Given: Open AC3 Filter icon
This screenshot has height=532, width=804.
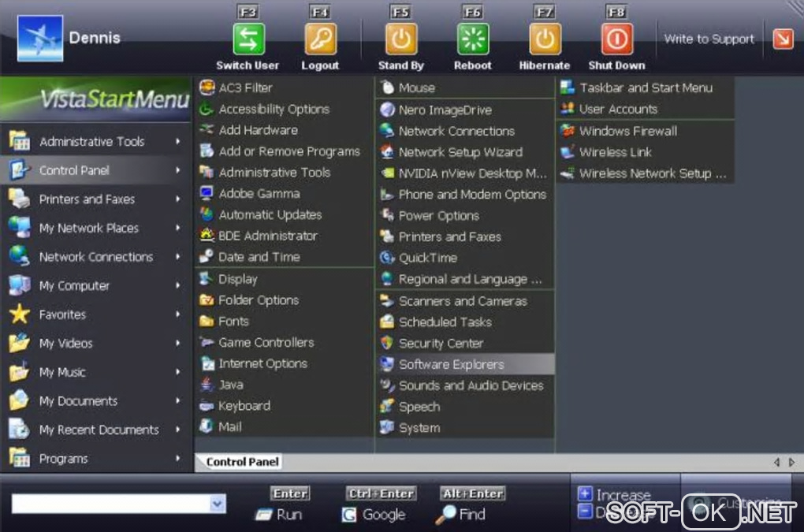Looking at the screenshot, I should click(207, 87).
